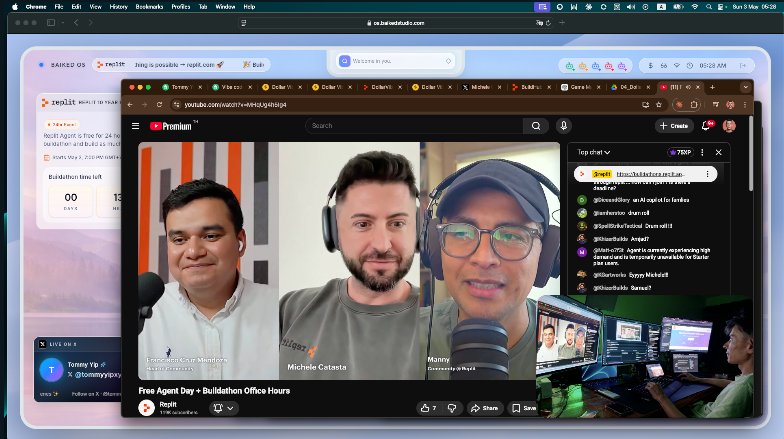Click the blue robot agent icon
This screenshot has width=784, height=439.
pos(596,66)
